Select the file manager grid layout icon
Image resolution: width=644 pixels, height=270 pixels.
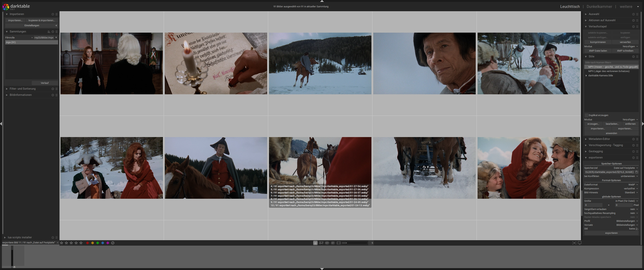coord(315,243)
